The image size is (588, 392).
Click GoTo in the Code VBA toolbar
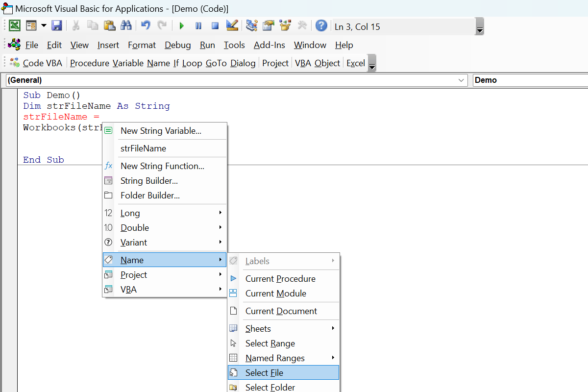pos(216,63)
